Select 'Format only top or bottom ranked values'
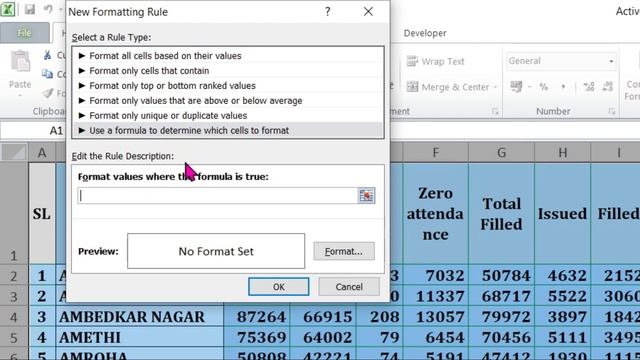Screen dimensions: 640x360 228,86
